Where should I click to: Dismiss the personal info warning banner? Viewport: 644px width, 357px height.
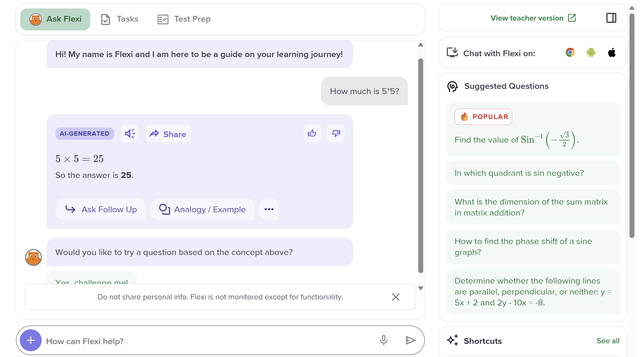pyautogui.click(x=396, y=297)
